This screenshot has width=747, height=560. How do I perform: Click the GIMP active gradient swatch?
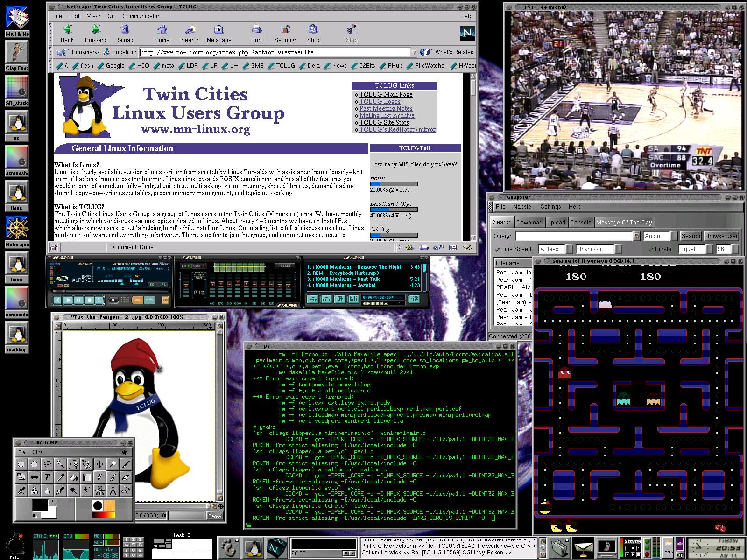[103, 515]
